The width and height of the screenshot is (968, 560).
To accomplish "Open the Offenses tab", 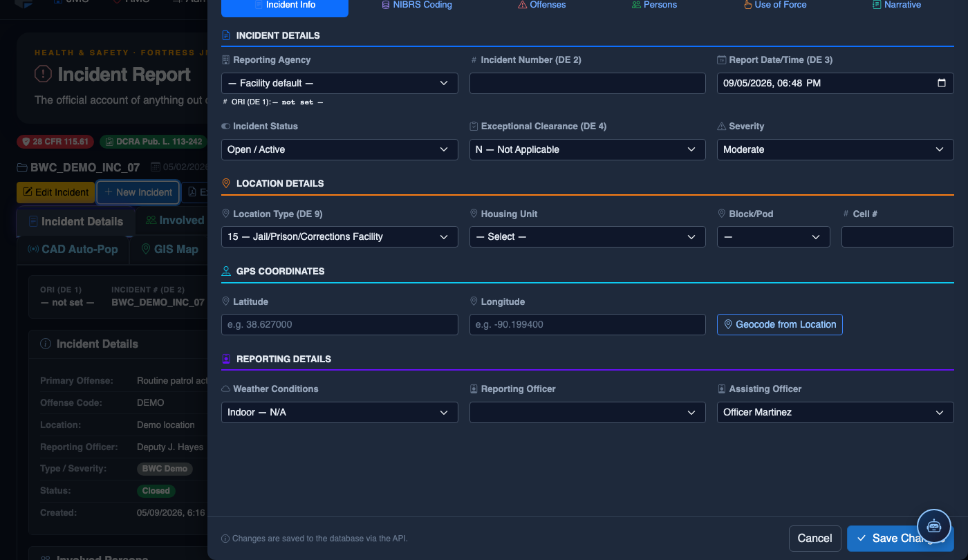I will tap(541, 5).
